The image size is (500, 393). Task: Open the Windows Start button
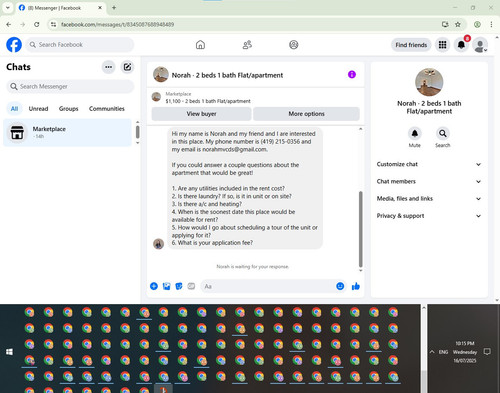click(x=9, y=352)
